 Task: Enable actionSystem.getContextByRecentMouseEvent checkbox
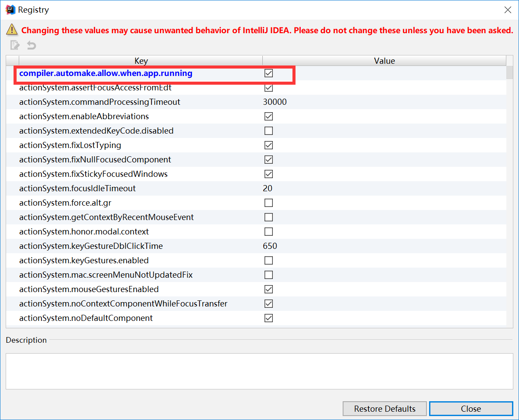(269, 217)
